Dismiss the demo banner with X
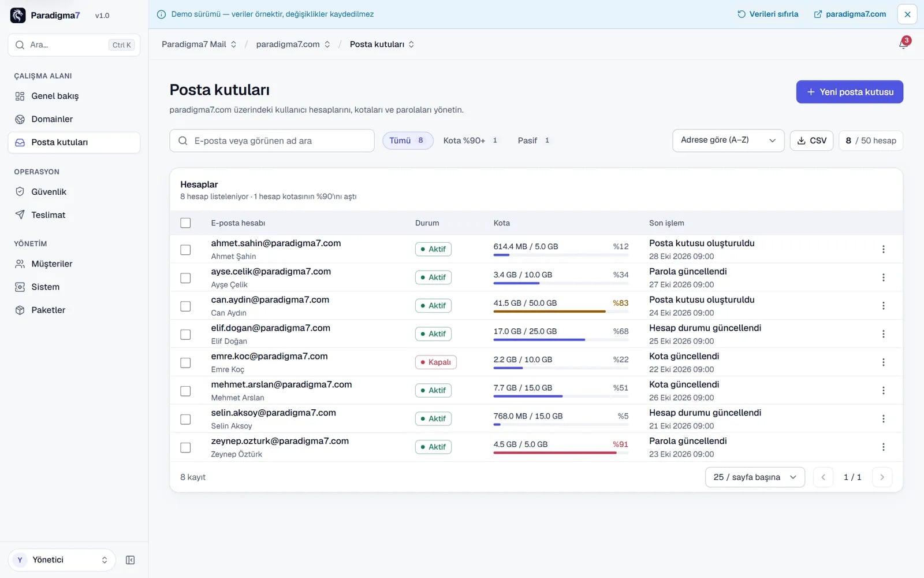The height and width of the screenshot is (578, 924). coord(907,14)
